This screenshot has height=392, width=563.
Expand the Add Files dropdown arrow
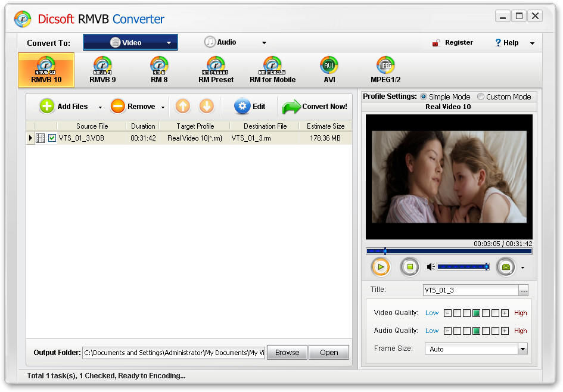[100, 107]
